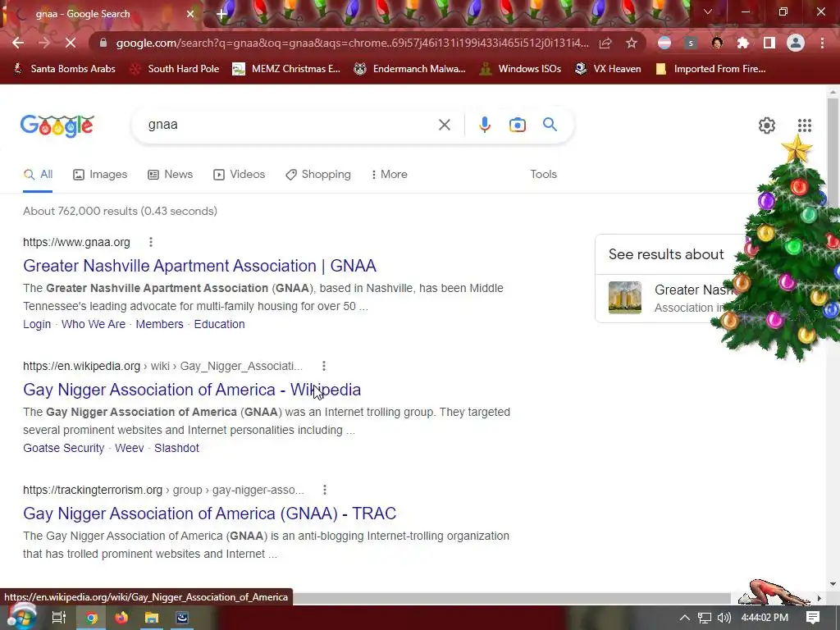This screenshot has height=630, width=840.
Task: Start a voice search with the microphone
Action: (x=484, y=125)
